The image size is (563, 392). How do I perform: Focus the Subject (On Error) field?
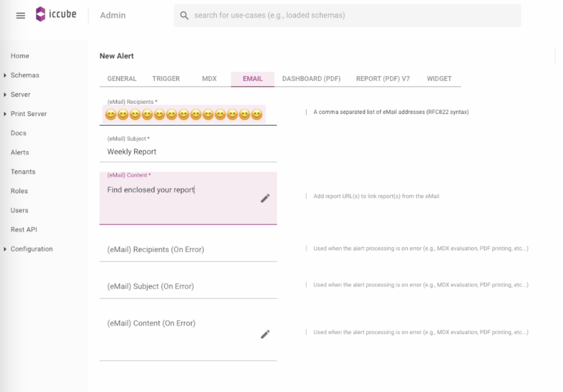(188, 287)
